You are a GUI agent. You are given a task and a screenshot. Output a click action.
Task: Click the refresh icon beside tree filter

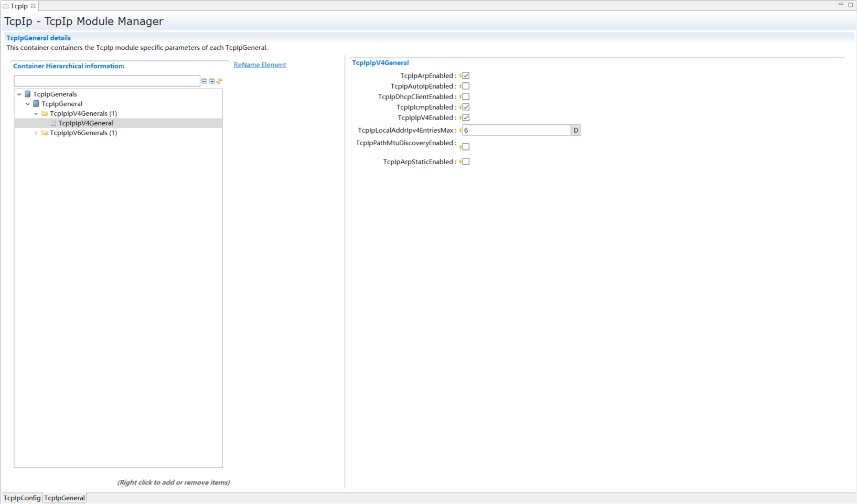click(219, 81)
